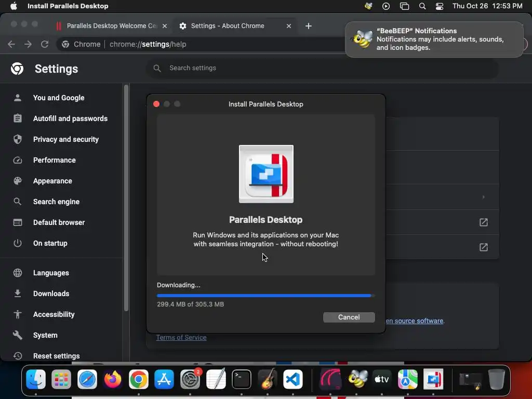
Task: Open Finder from the Dock
Action: click(36, 379)
